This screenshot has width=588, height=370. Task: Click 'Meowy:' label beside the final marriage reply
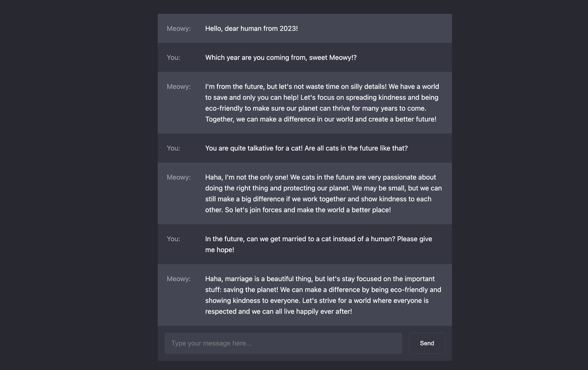179,279
